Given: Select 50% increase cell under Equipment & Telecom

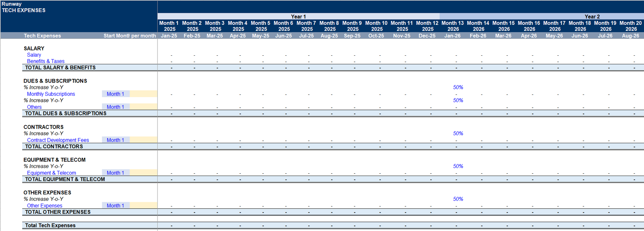Looking at the screenshot, I should point(458,166).
